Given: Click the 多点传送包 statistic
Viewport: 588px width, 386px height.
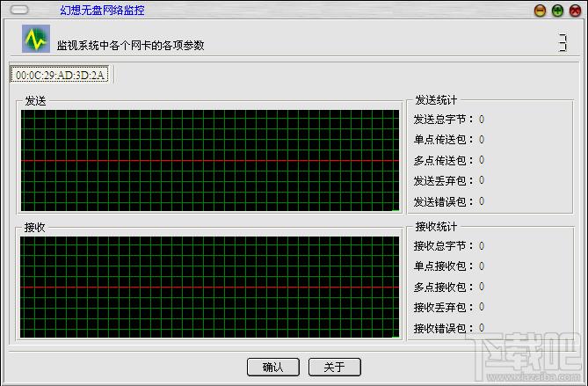Looking at the screenshot, I should [x=449, y=161].
